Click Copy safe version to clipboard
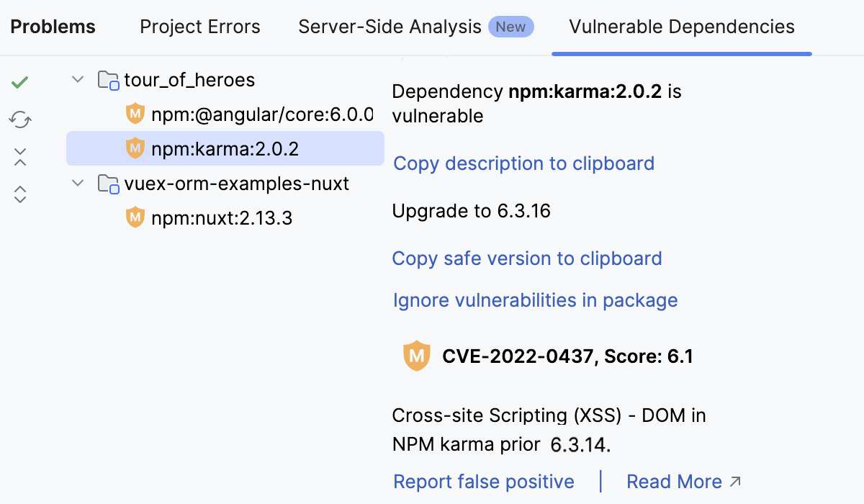864x504 pixels. [x=527, y=258]
